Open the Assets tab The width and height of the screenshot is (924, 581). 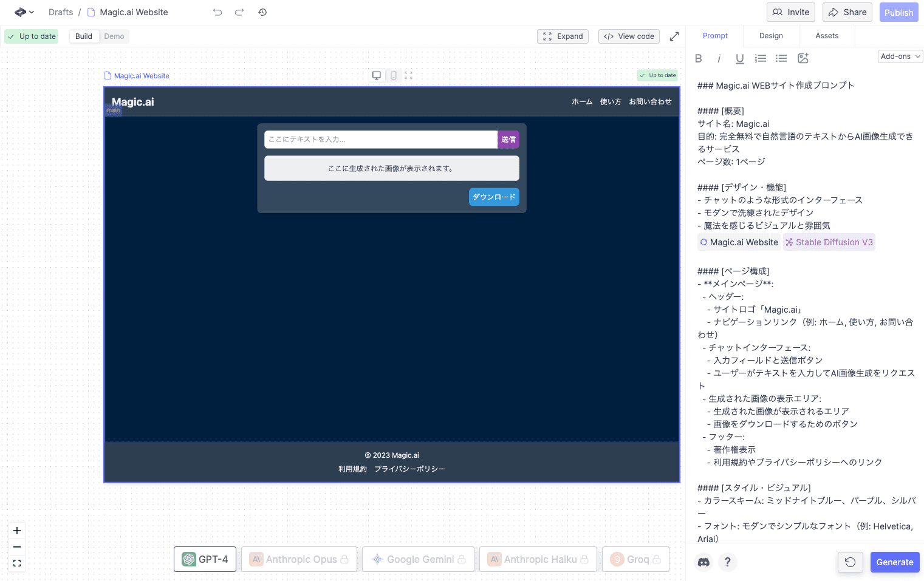827,36
